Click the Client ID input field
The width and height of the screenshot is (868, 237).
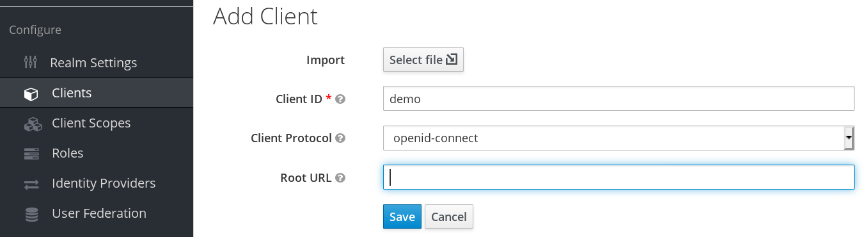(619, 99)
